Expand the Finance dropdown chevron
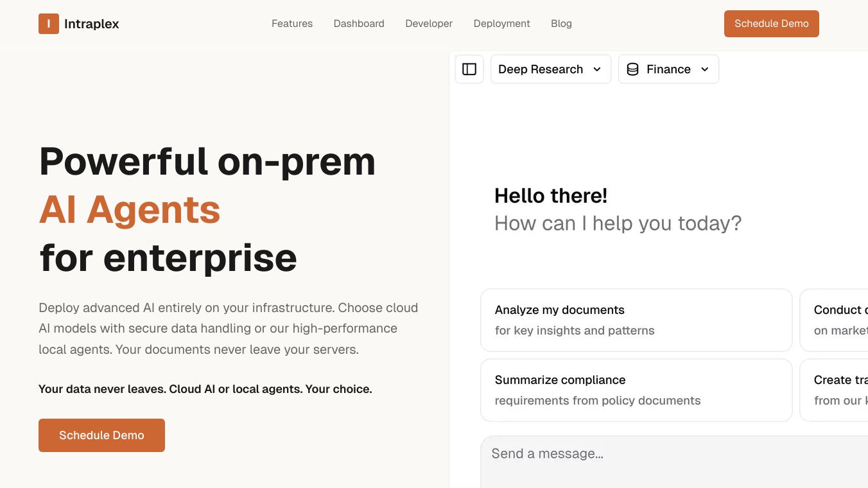The image size is (868, 488). pyautogui.click(x=705, y=69)
